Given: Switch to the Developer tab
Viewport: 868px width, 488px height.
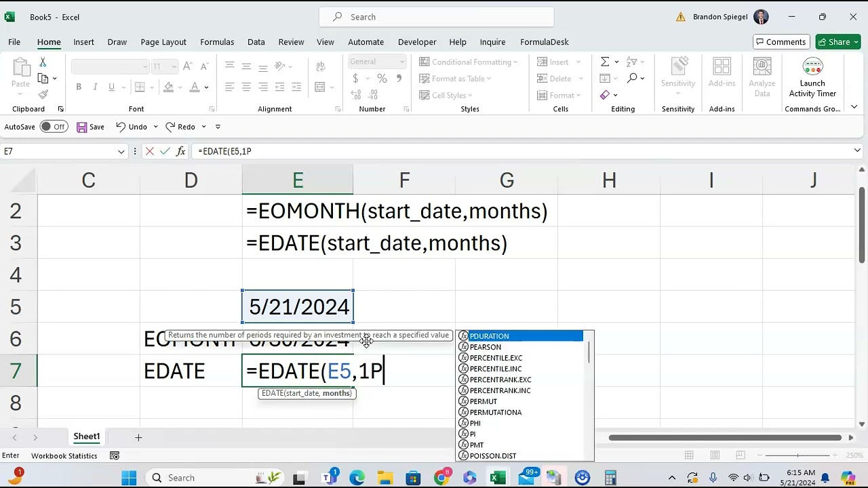Looking at the screenshot, I should coord(417,42).
